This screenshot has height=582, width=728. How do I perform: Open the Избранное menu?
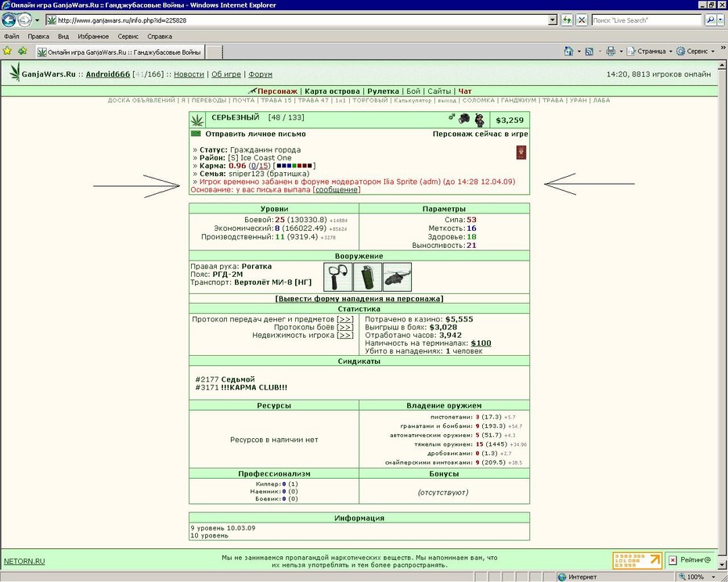pos(93,36)
